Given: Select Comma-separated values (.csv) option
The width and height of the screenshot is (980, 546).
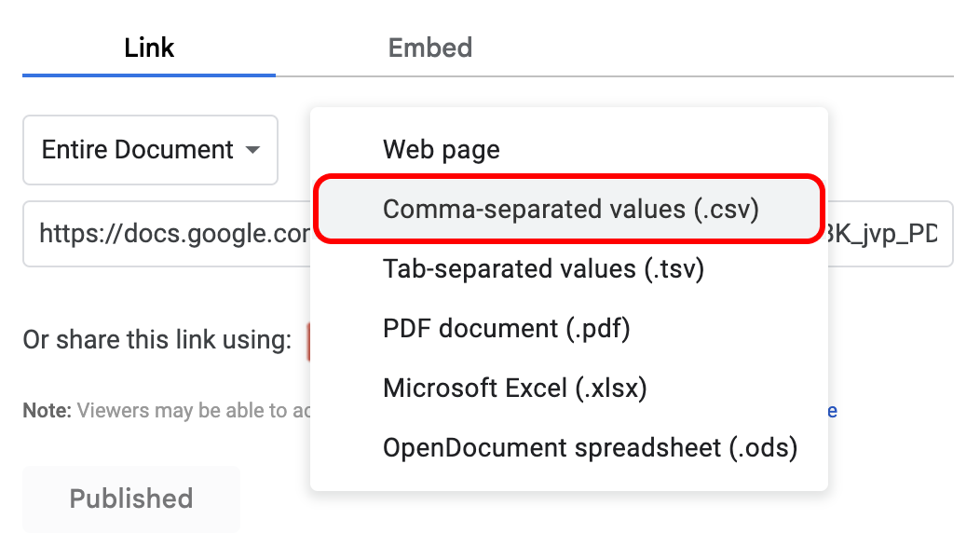Looking at the screenshot, I should click(570, 210).
